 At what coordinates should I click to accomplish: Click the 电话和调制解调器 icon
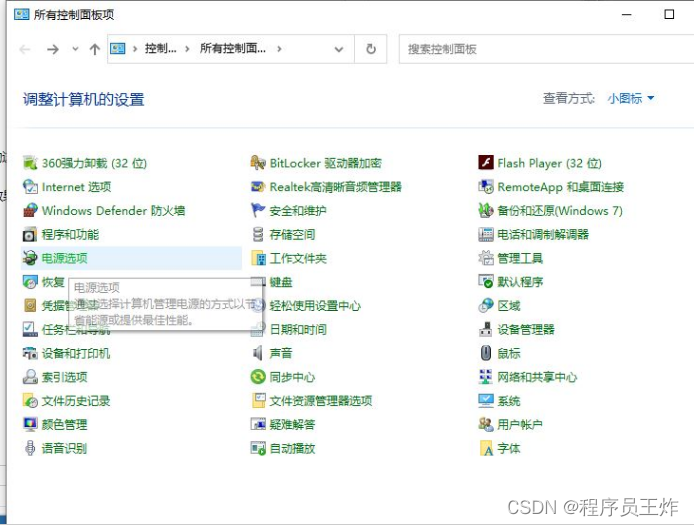tap(486, 234)
